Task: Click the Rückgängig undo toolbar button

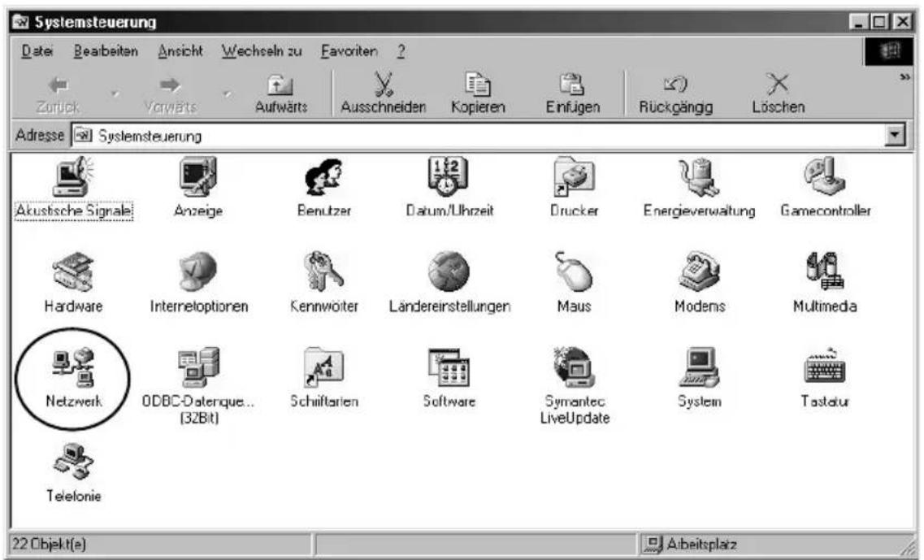Action: pos(676,93)
